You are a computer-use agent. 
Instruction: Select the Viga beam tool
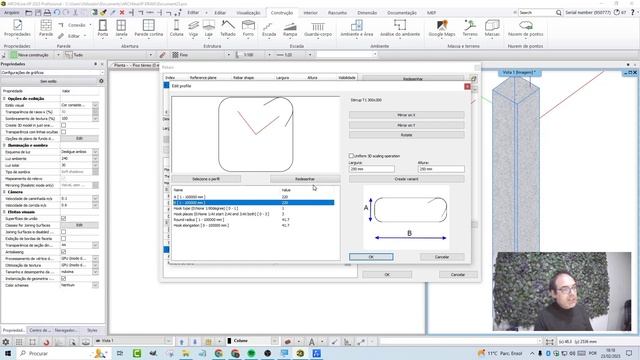pos(193,28)
